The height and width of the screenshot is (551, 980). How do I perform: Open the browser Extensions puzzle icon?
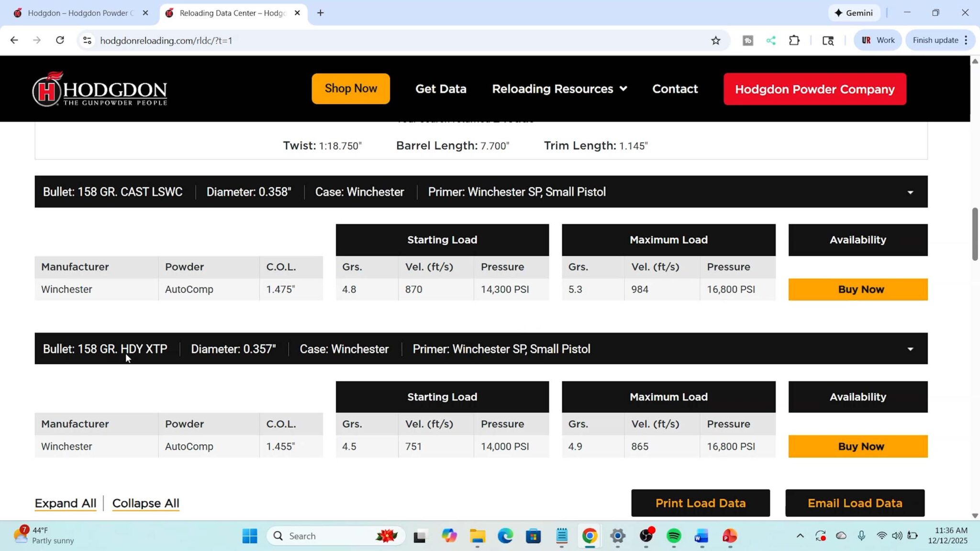coord(794,41)
